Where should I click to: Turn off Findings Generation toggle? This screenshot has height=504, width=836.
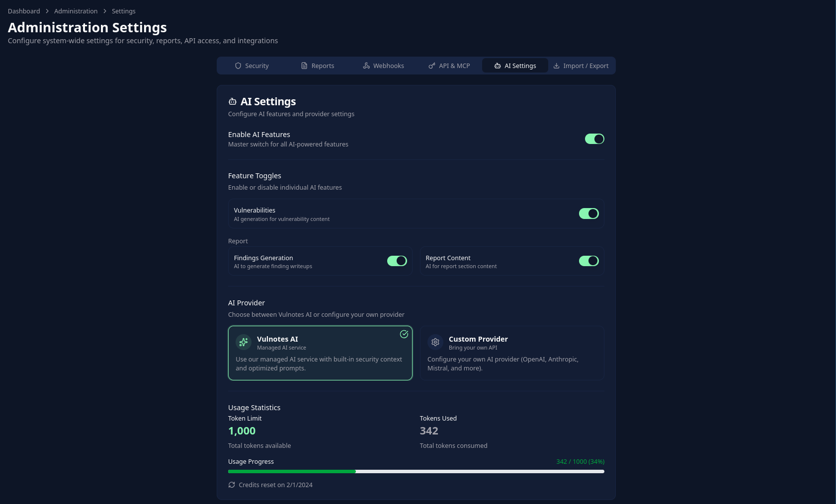pos(397,261)
